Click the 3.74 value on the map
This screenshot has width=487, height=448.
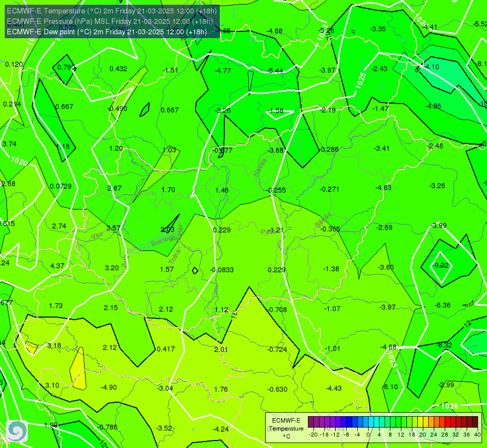coord(9,144)
